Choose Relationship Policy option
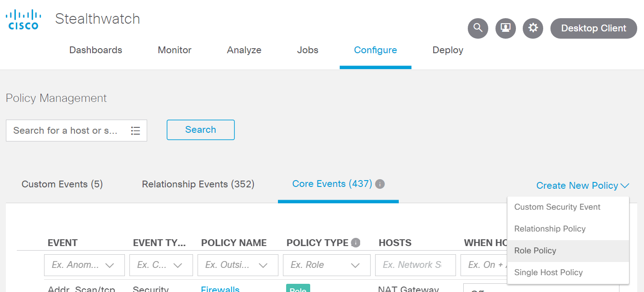 pos(568,229)
